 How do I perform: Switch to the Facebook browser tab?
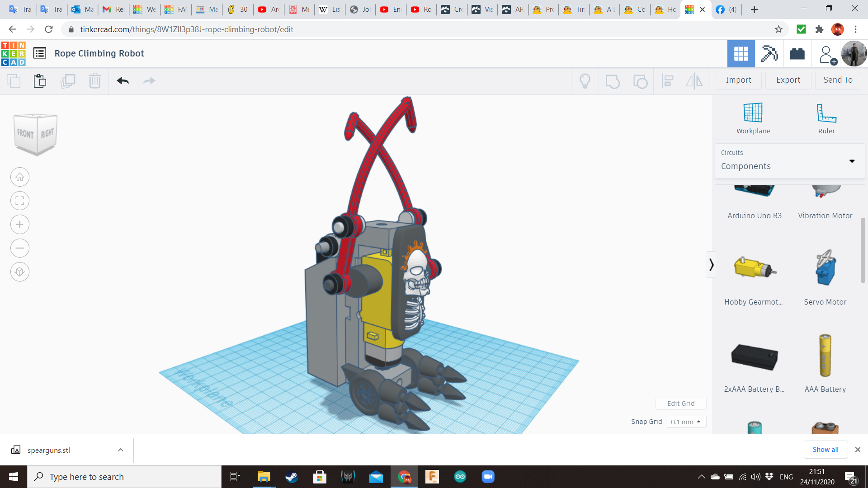(725, 9)
